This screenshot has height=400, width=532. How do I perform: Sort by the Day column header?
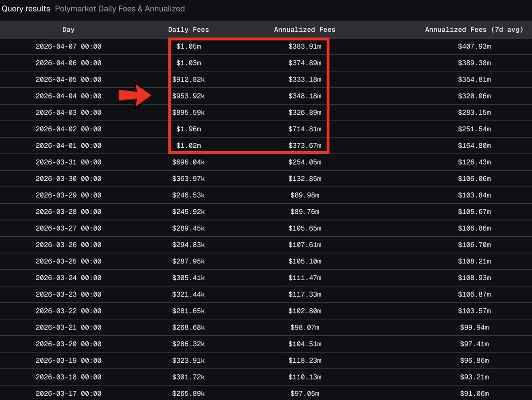click(68, 30)
